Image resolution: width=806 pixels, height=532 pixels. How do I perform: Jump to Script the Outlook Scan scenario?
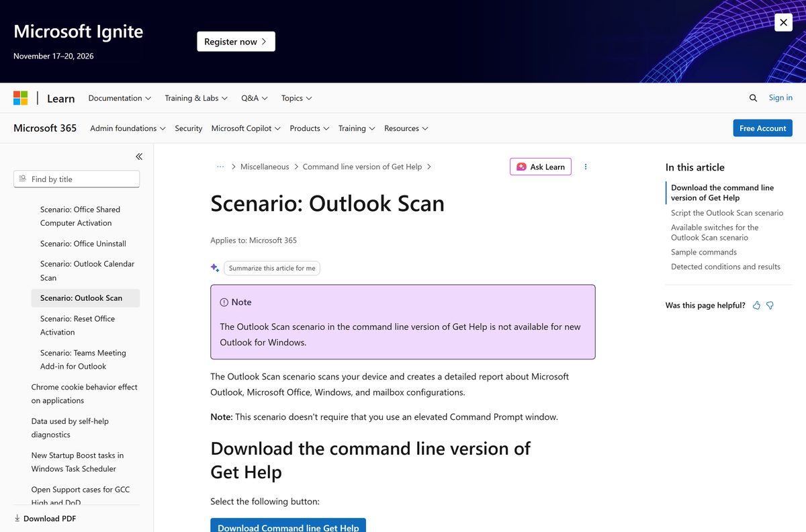pyautogui.click(x=727, y=213)
